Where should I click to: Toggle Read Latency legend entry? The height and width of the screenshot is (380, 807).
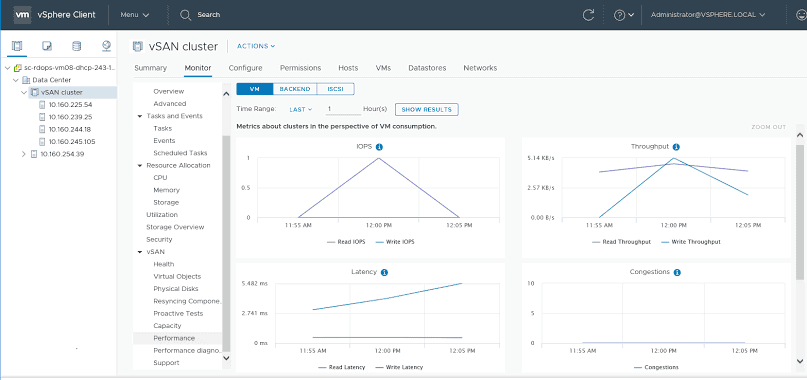coord(342,367)
